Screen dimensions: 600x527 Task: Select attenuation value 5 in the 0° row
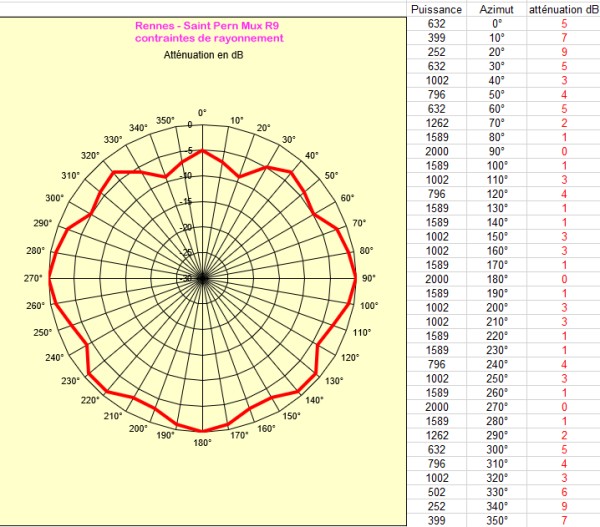click(564, 24)
